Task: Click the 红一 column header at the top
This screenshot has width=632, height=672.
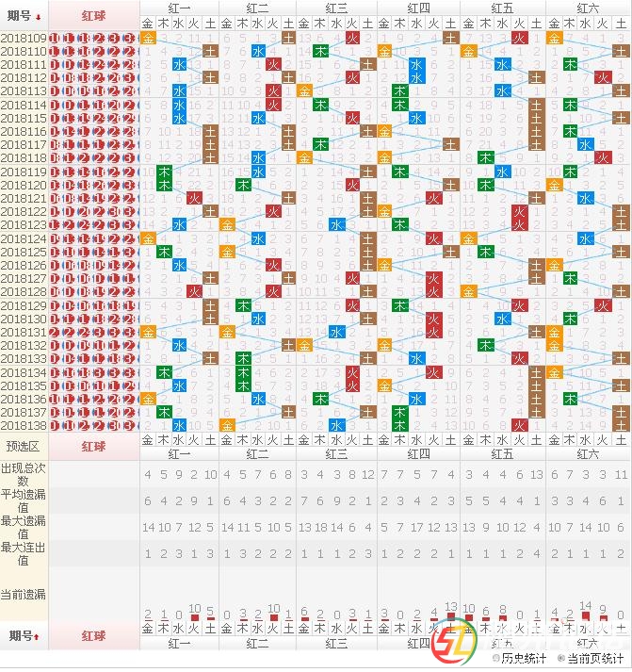Action: [x=179, y=8]
